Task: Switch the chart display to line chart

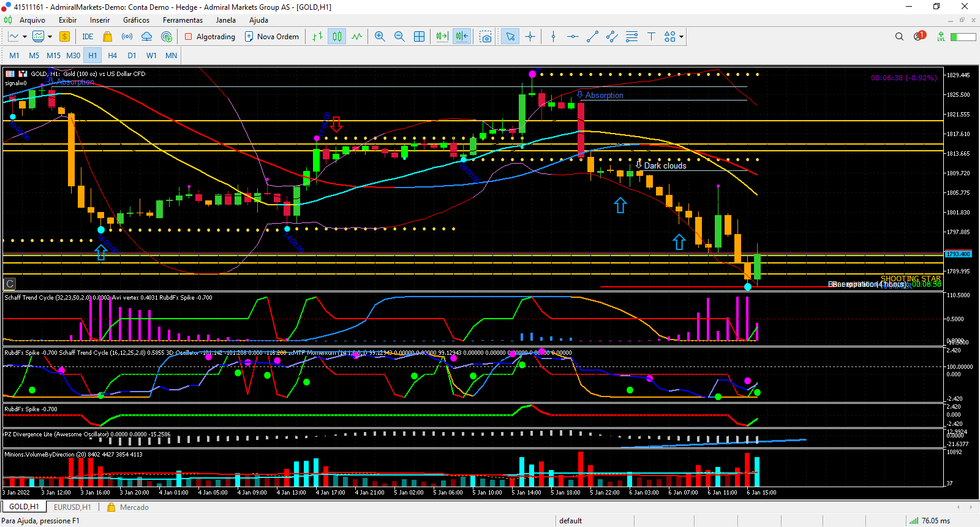Action: pos(356,37)
